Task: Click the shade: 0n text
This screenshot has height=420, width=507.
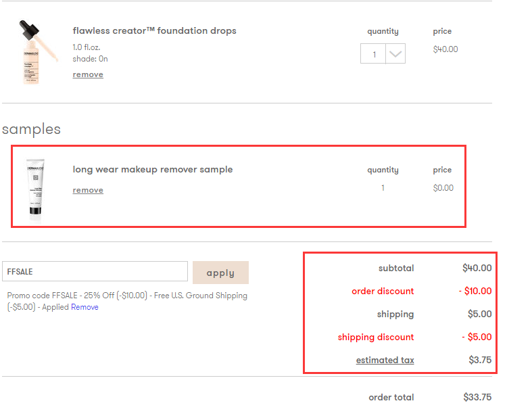Action: pyautogui.click(x=90, y=59)
